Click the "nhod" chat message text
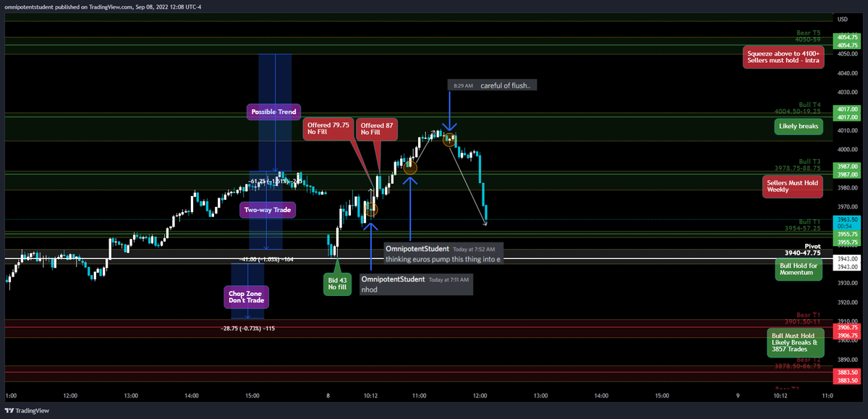868x419 pixels. [369, 289]
